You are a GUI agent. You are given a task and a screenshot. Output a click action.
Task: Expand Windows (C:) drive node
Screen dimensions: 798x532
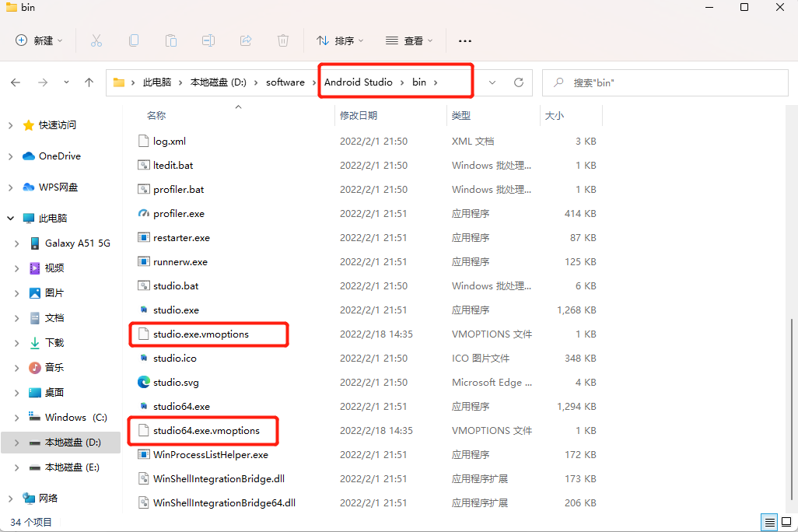[x=17, y=418]
